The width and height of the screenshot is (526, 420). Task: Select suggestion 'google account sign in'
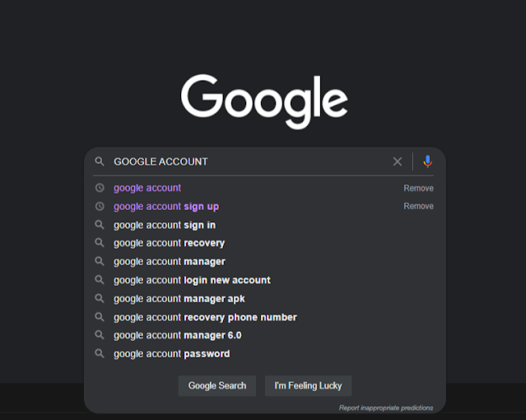click(x=265, y=225)
